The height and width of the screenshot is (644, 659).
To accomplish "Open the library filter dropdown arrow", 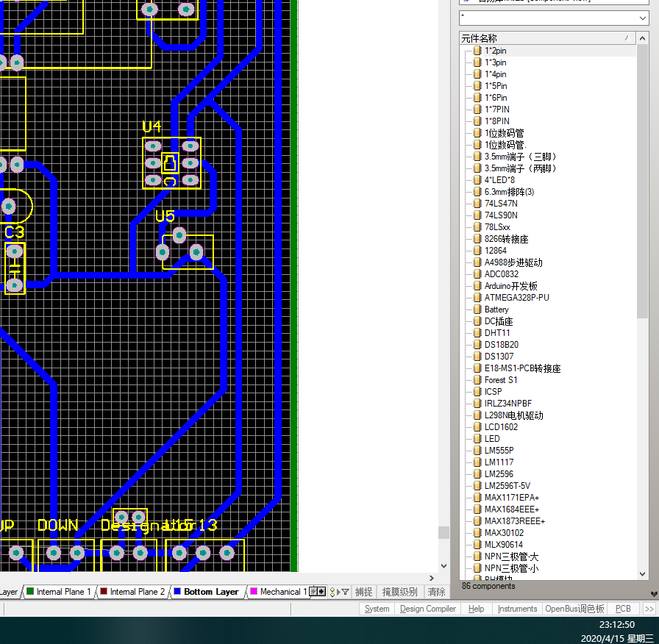I will (x=642, y=18).
